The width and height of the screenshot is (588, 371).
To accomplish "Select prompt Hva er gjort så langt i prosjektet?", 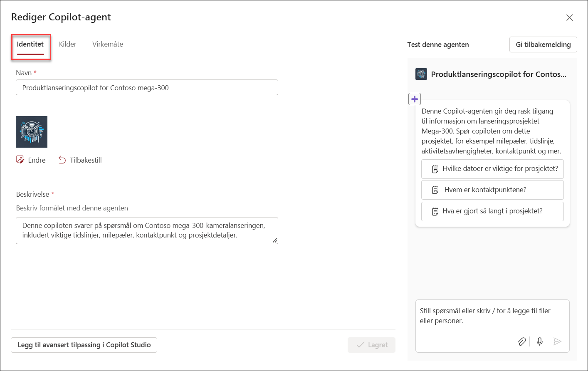I will pyautogui.click(x=492, y=211).
